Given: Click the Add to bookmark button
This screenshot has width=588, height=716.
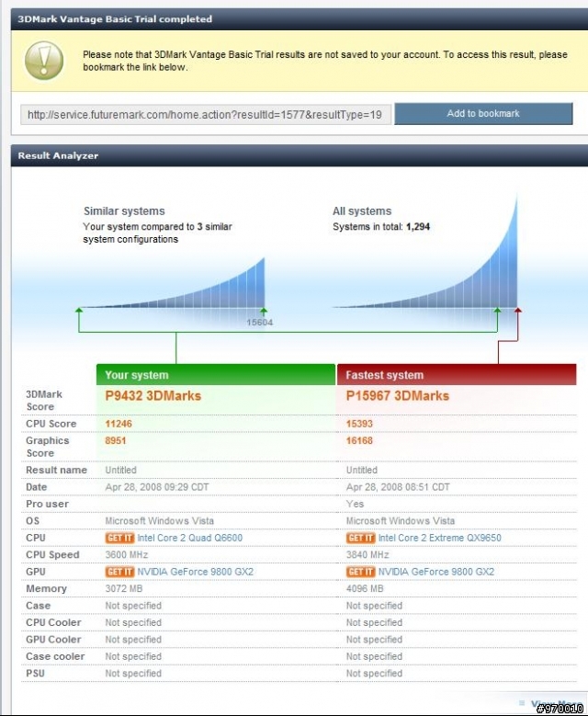Looking at the screenshot, I should (x=483, y=114).
